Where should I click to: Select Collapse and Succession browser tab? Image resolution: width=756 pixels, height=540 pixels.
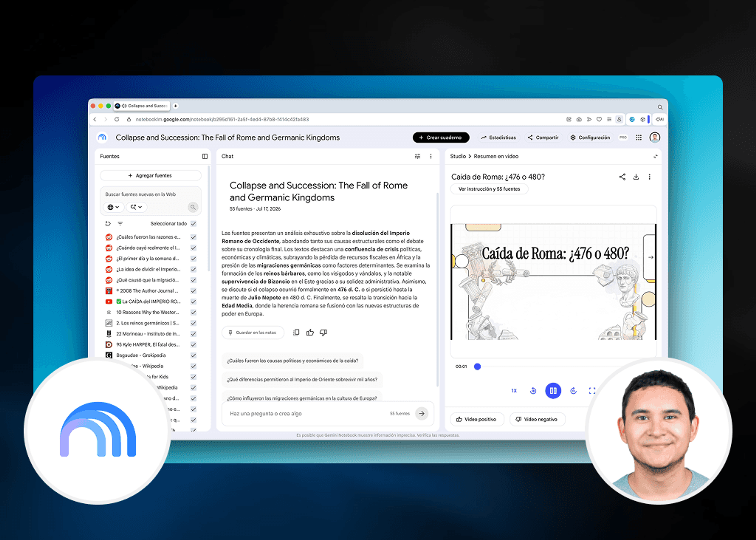click(142, 106)
